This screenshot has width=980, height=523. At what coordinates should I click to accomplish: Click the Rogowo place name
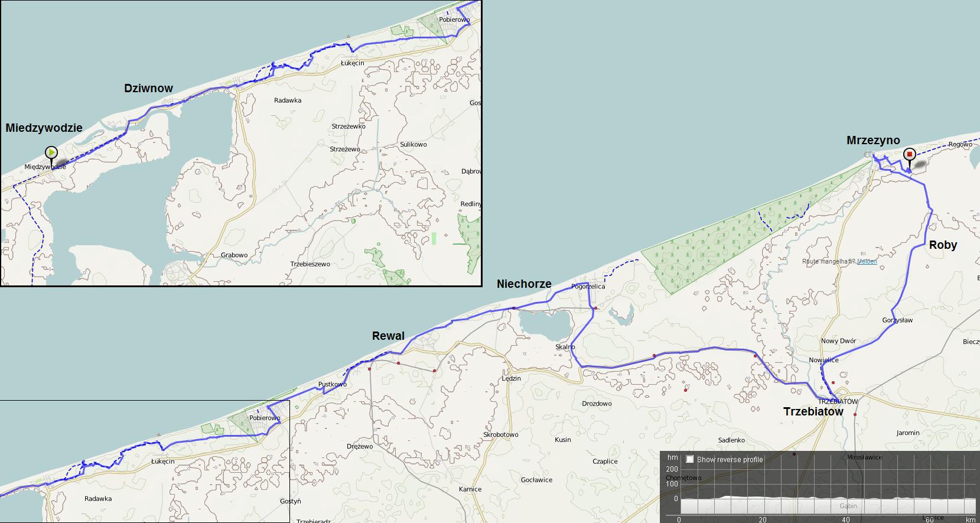960,144
